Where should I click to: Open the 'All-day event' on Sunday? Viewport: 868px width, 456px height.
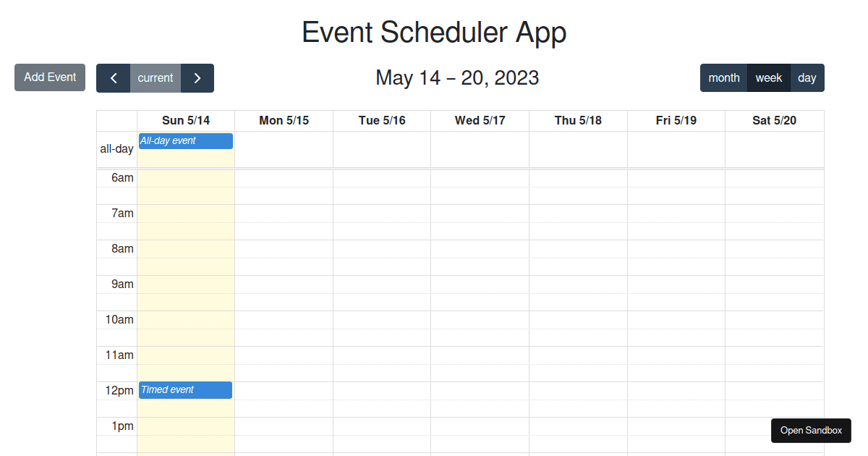[x=185, y=140]
